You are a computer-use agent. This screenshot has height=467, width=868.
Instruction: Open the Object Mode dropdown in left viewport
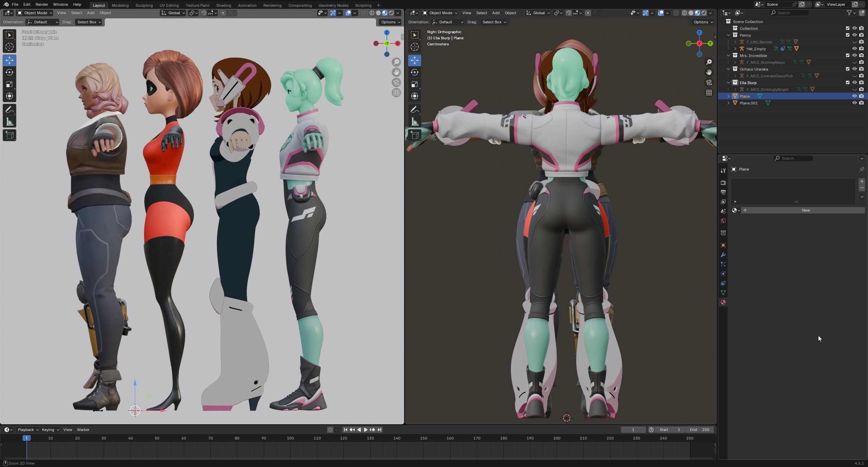click(x=35, y=13)
